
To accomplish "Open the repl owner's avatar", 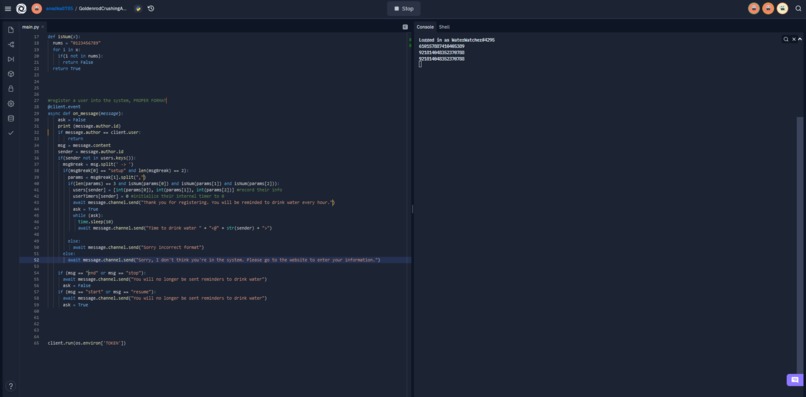I will pos(36,9).
